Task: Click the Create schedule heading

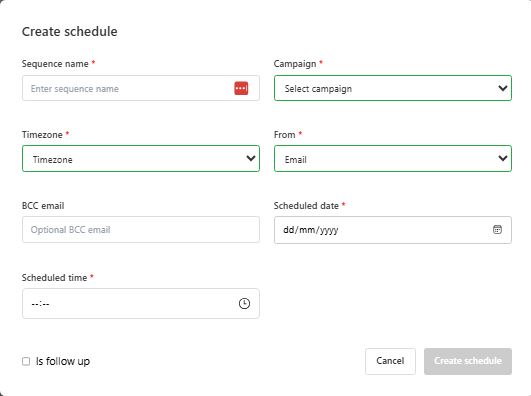Action: [70, 32]
